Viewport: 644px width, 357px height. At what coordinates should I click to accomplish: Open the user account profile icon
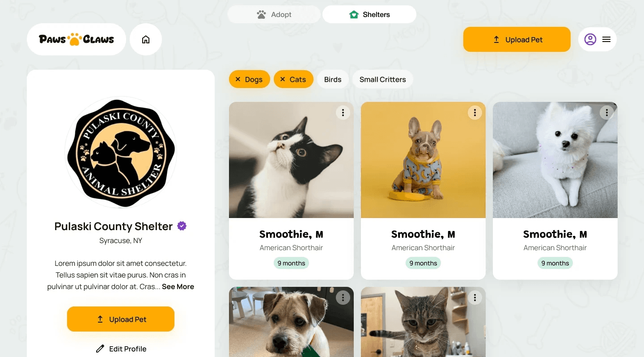tap(590, 39)
